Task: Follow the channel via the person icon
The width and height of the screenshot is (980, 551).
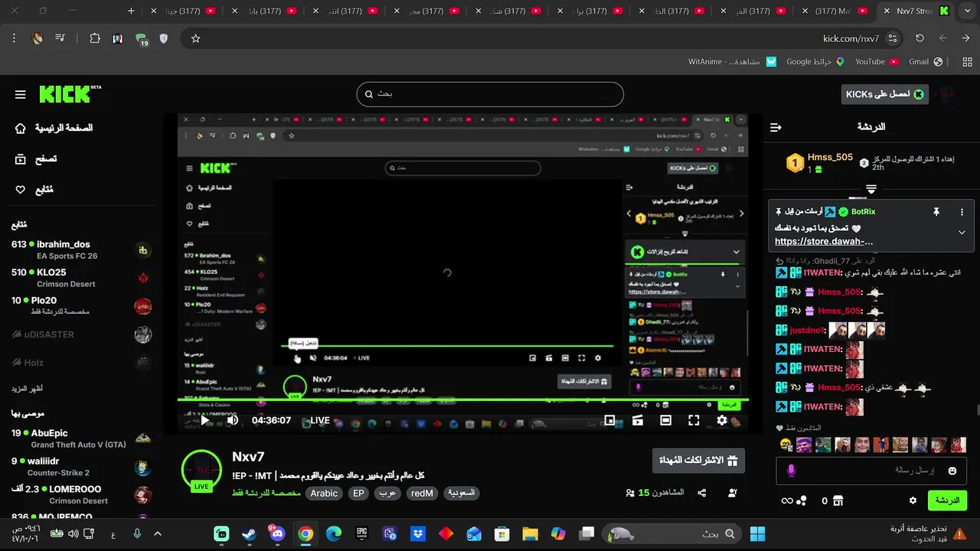Action: point(732,494)
